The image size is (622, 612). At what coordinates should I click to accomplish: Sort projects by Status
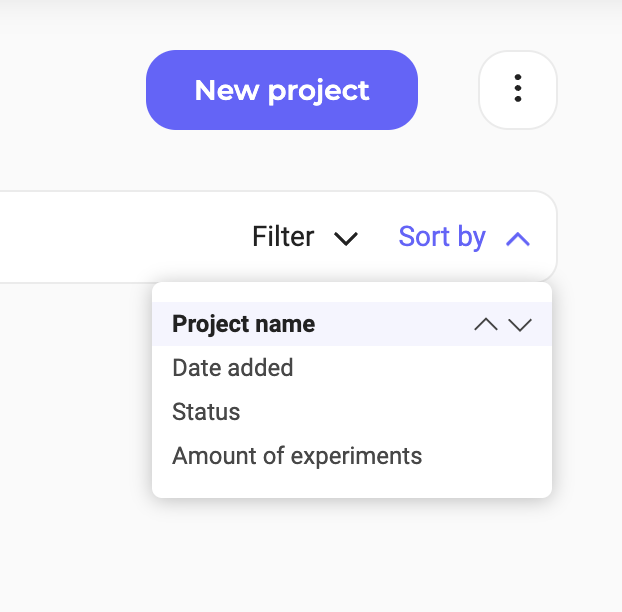pyautogui.click(x=206, y=412)
